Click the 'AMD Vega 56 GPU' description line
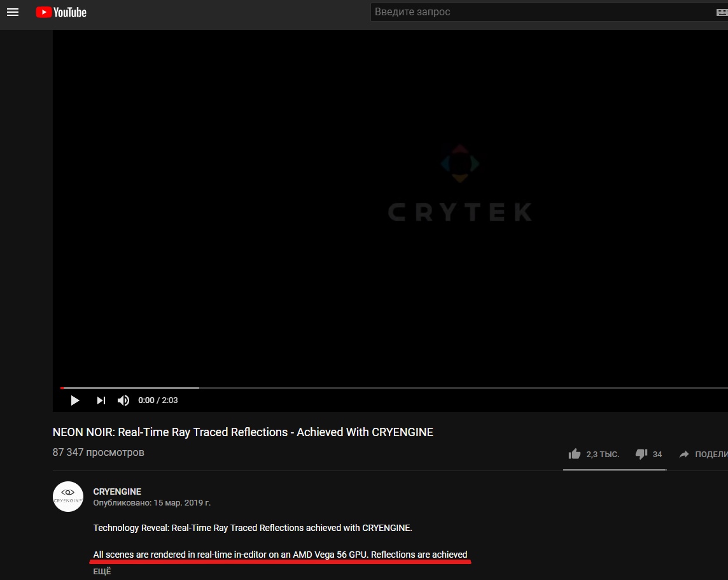Screen dimensions: 728x580 click(x=280, y=555)
